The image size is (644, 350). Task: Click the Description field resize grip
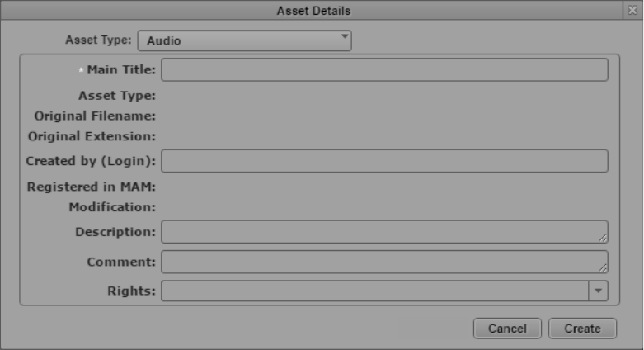pos(603,238)
